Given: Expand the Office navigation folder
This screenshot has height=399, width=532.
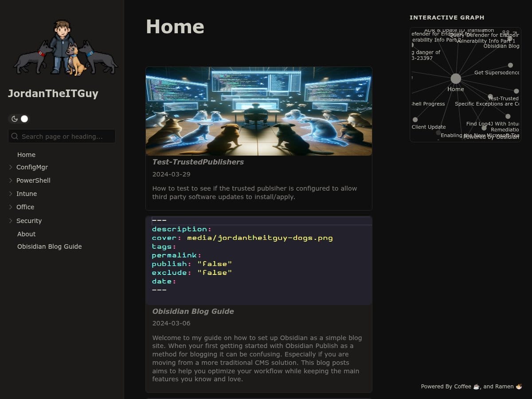Looking at the screenshot, I should (x=11, y=207).
